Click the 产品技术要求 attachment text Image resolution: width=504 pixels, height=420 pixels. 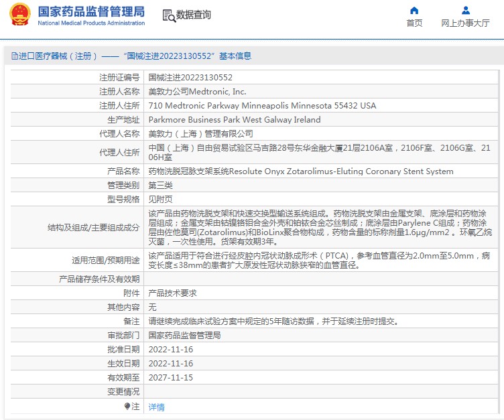(x=172, y=293)
